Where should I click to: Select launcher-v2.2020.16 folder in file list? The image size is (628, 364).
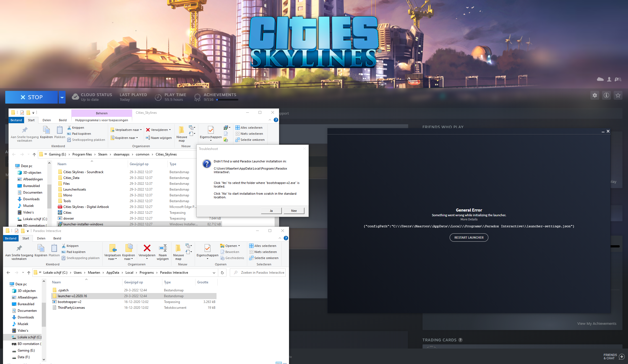134,296
